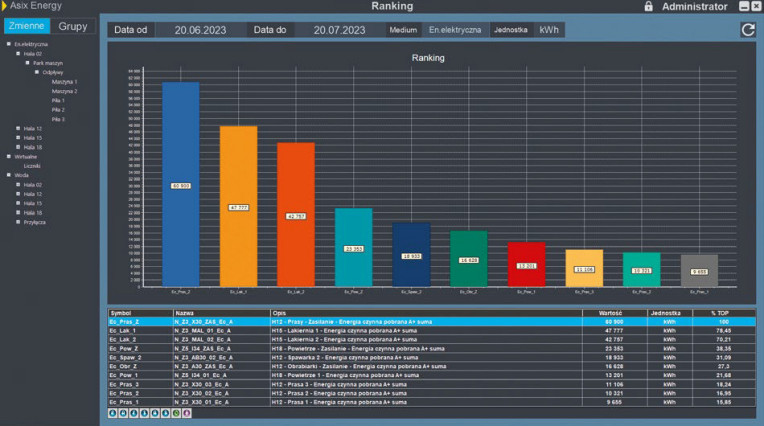
Task: Open the Jednostka dropdown showing kWh
Action: (x=549, y=30)
